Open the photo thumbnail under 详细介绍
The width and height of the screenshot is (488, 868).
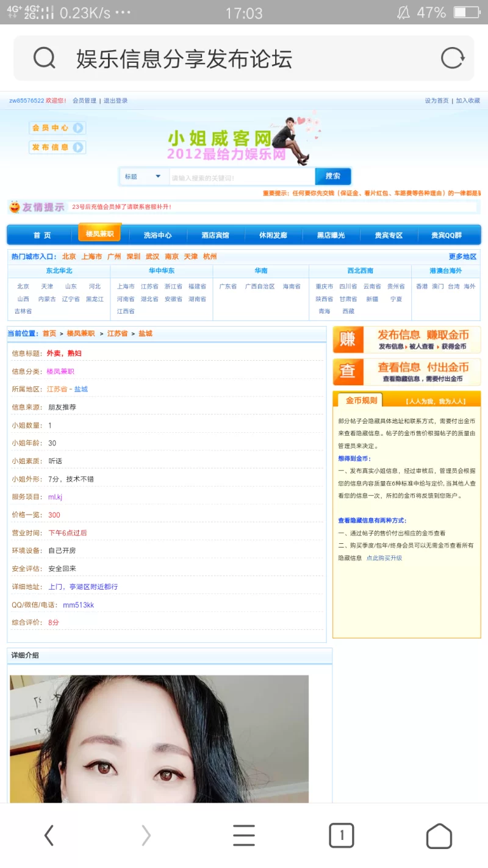tap(159, 739)
